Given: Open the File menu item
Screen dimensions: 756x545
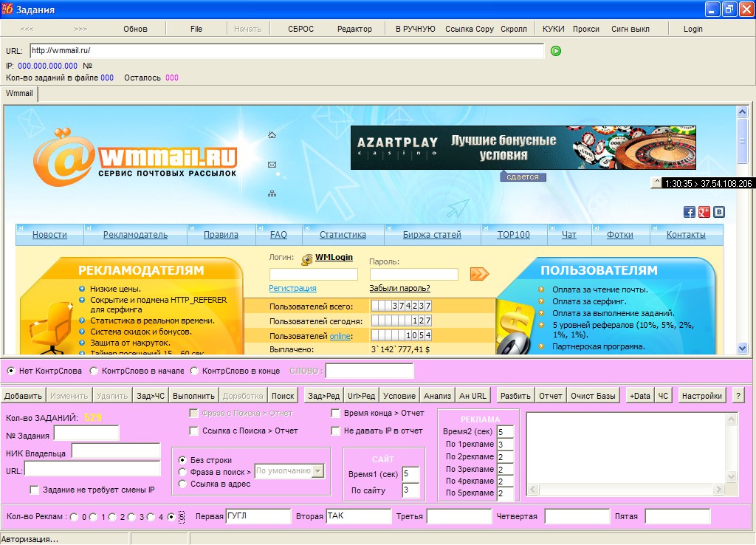Looking at the screenshot, I should click(x=196, y=29).
